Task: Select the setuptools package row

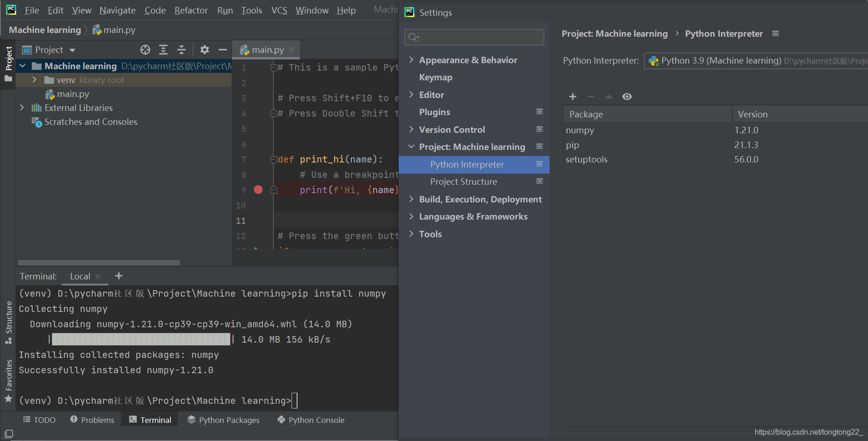Action: (715, 159)
